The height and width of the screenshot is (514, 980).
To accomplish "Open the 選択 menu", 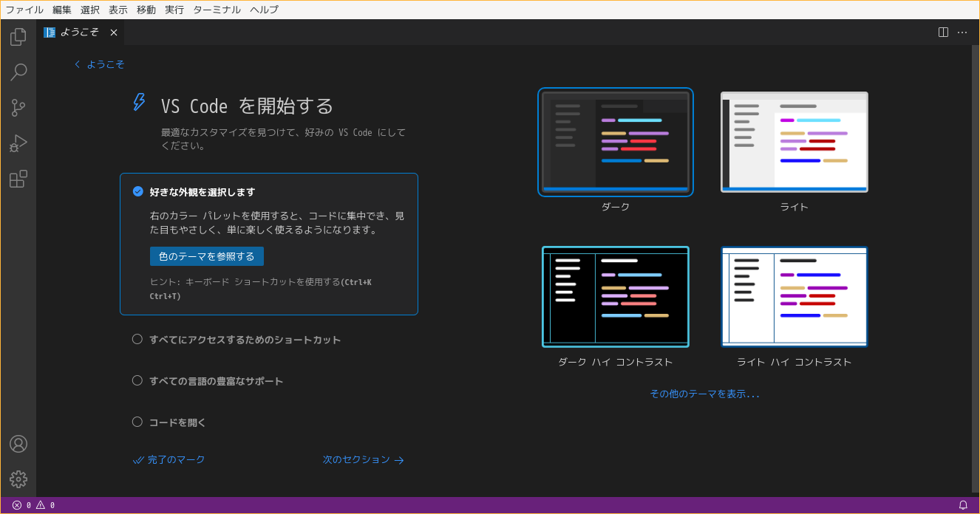I will pos(90,10).
